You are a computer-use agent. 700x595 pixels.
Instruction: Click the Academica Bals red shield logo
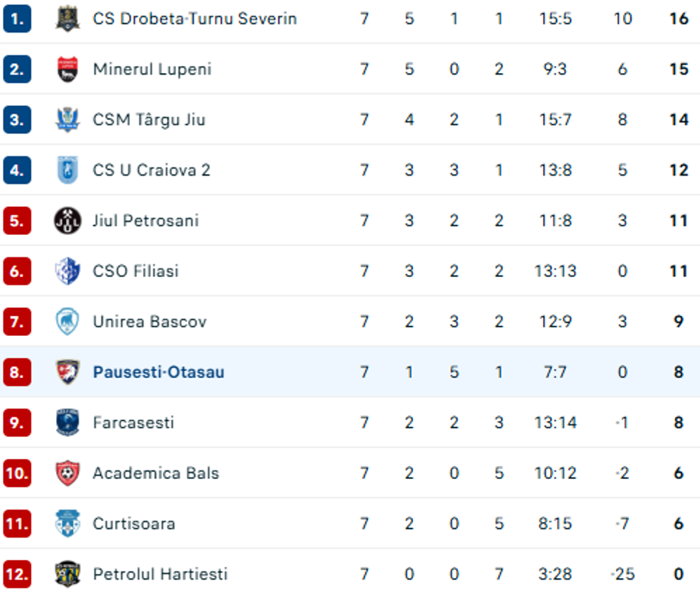(x=68, y=473)
